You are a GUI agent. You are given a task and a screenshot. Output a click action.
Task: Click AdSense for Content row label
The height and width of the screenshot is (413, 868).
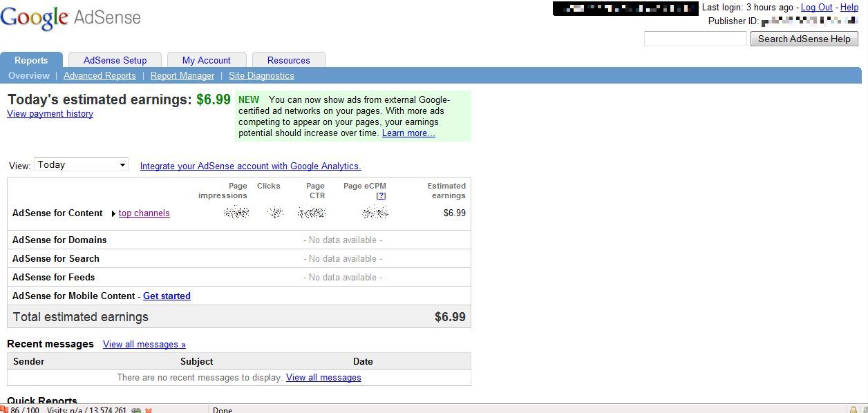pyautogui.click(x=57, y=213)
